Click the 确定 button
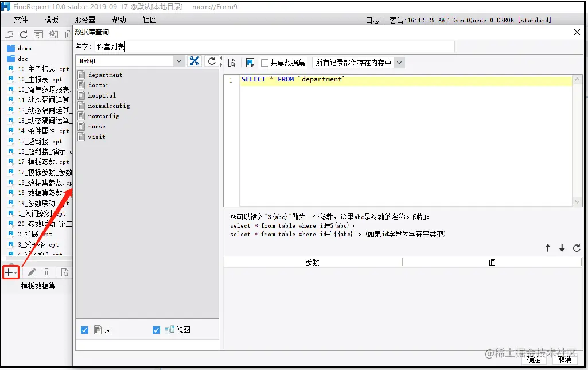 [534, 359]
